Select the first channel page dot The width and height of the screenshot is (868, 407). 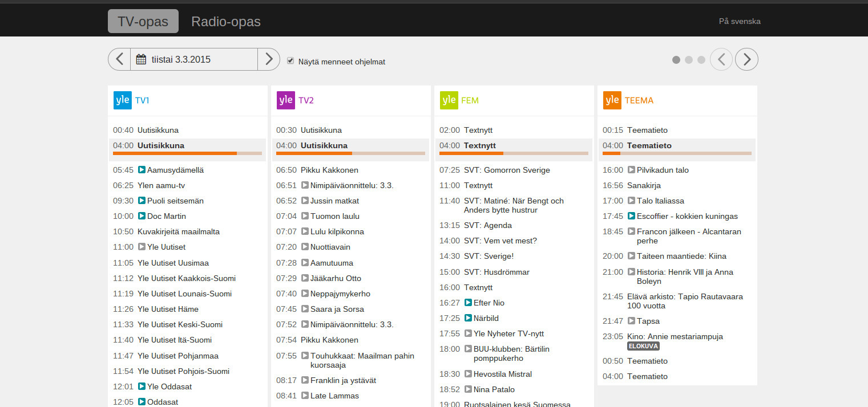(x=676, y=59)
